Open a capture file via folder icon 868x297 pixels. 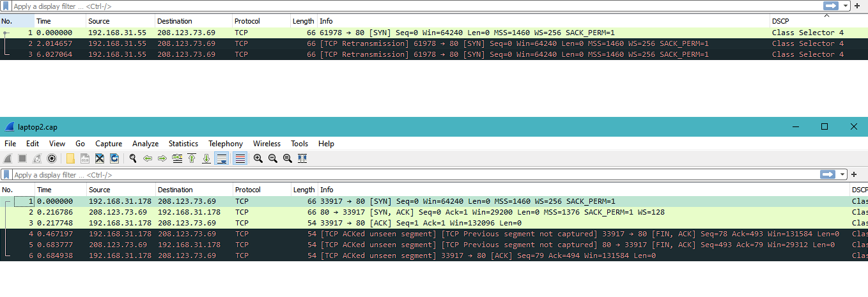click(x=70, y=158)
